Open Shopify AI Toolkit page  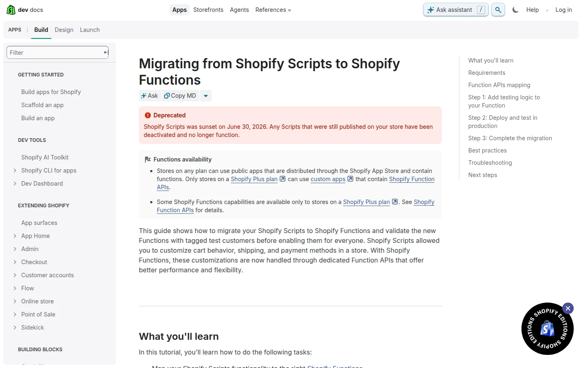(x=45, y=157)
